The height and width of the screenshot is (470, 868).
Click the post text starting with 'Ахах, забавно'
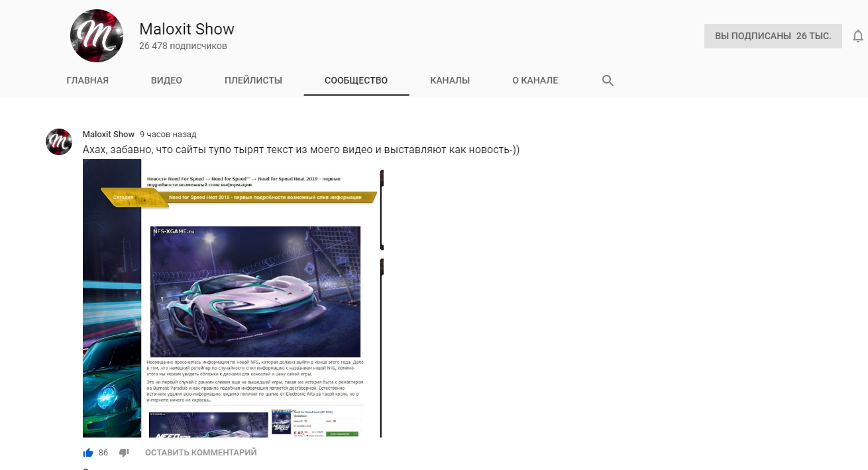[x=301, y=150]
